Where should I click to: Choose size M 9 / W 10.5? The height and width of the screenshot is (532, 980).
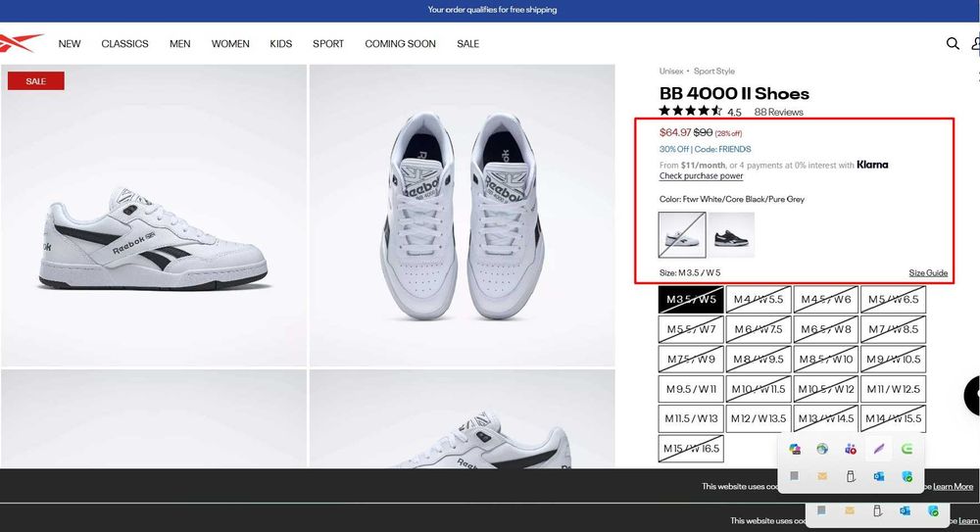coord(893,360)
